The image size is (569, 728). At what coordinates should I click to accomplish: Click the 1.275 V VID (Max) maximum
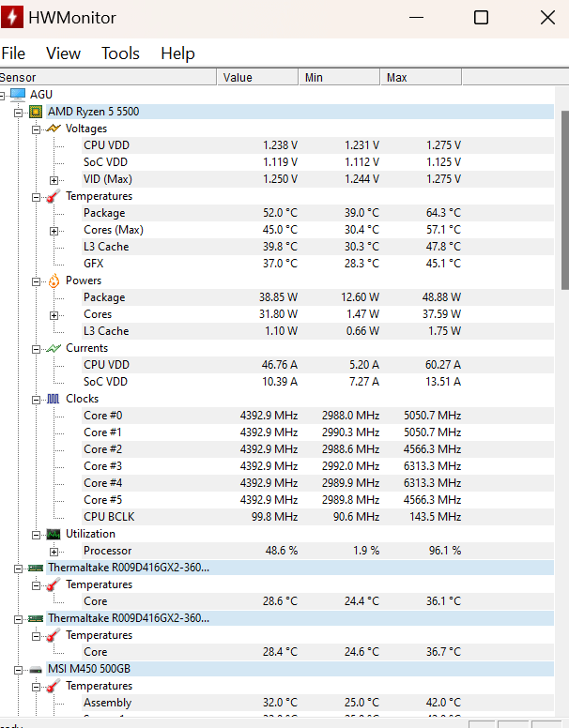click(x=443, y=179)
